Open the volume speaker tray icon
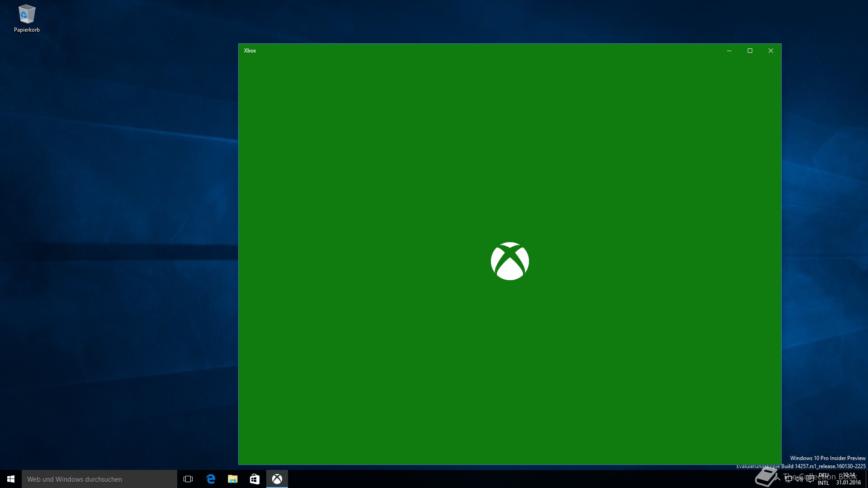The width and height of the screenshot is (868, 488). [799, 479]
